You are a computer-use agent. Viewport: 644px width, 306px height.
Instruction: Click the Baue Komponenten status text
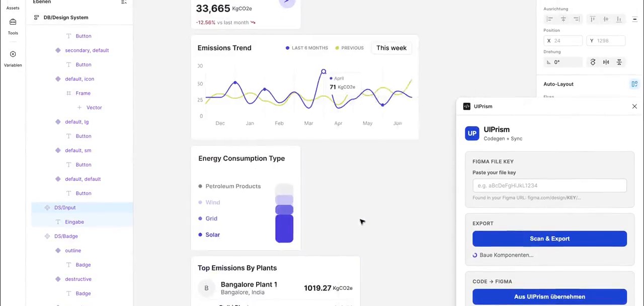pyautogui.click(x=506, y=255)
